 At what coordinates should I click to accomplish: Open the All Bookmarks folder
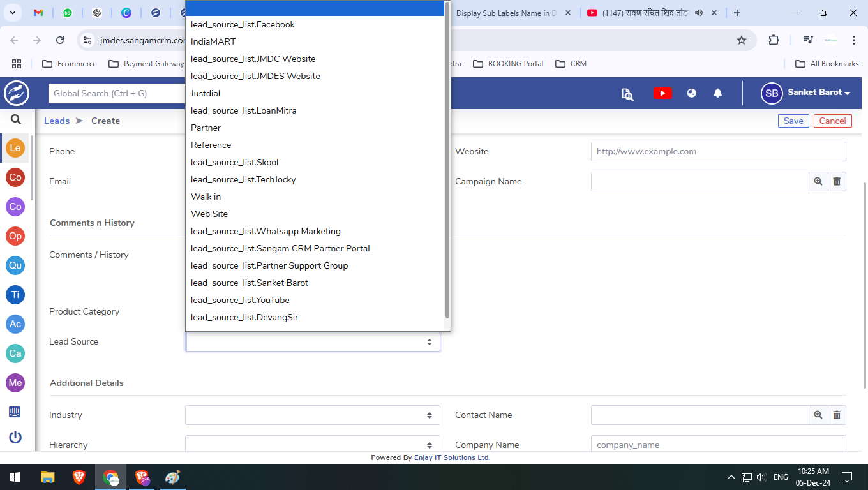coord(827,64)
